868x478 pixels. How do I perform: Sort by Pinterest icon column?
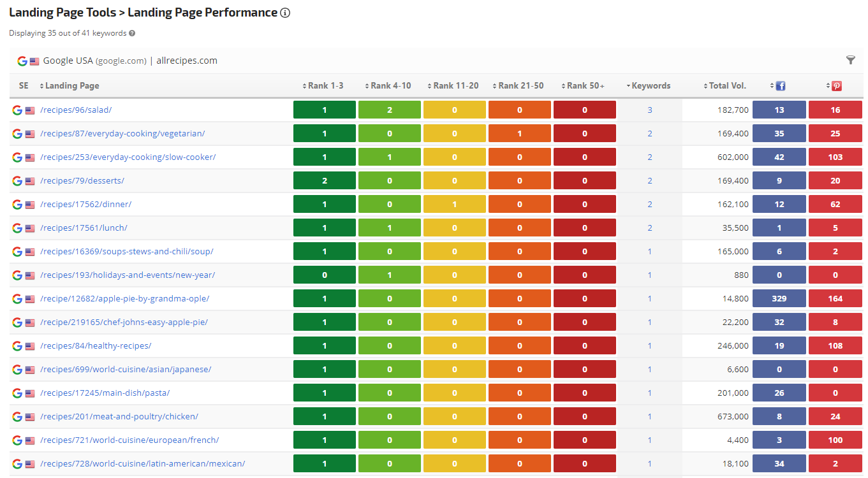pyautogui.click(x=836, y=86)
